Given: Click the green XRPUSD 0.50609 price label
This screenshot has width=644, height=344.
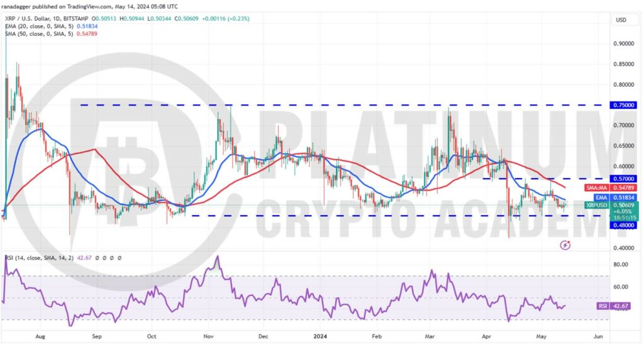Looking at the screenshot, I should coord(610,205).
